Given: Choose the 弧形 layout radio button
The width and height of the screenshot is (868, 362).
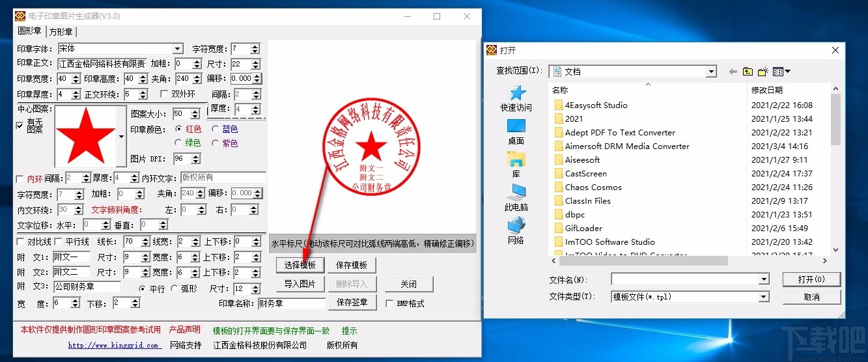Looking at the screenshot, I should pos(174,288).
